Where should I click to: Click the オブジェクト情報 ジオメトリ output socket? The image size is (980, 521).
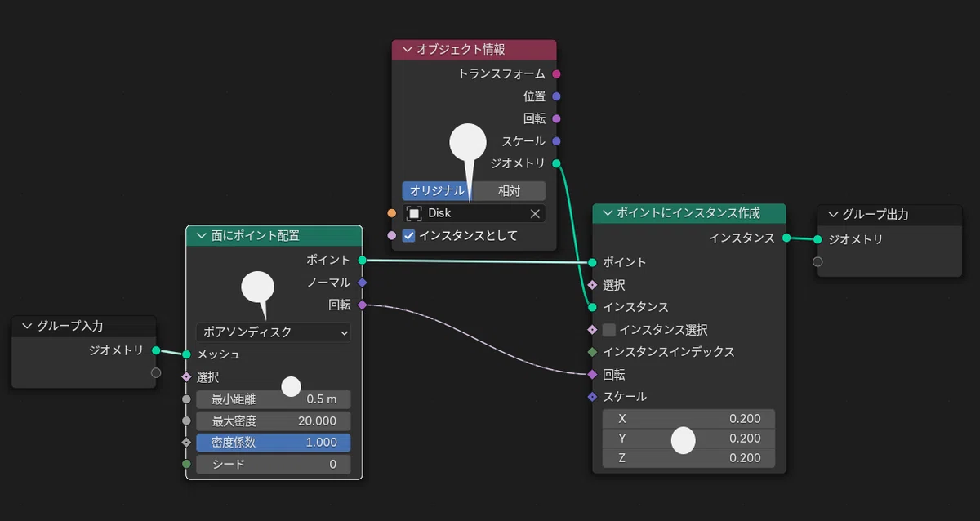[556, 163]
